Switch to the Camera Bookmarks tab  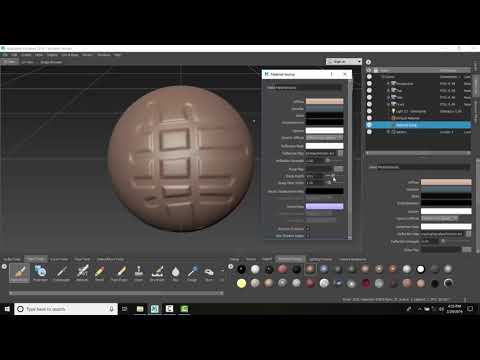point(353,259)
